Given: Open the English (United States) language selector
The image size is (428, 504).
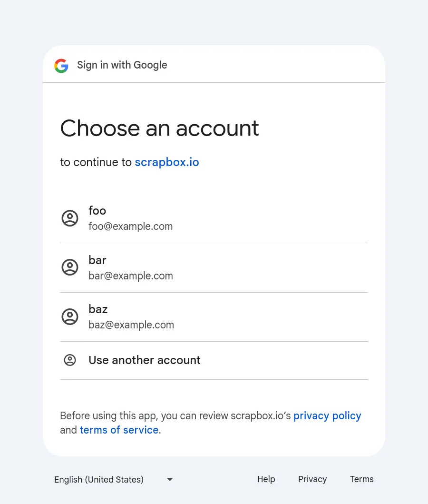Looking at the screenshot, I should (x=99, y=479).
